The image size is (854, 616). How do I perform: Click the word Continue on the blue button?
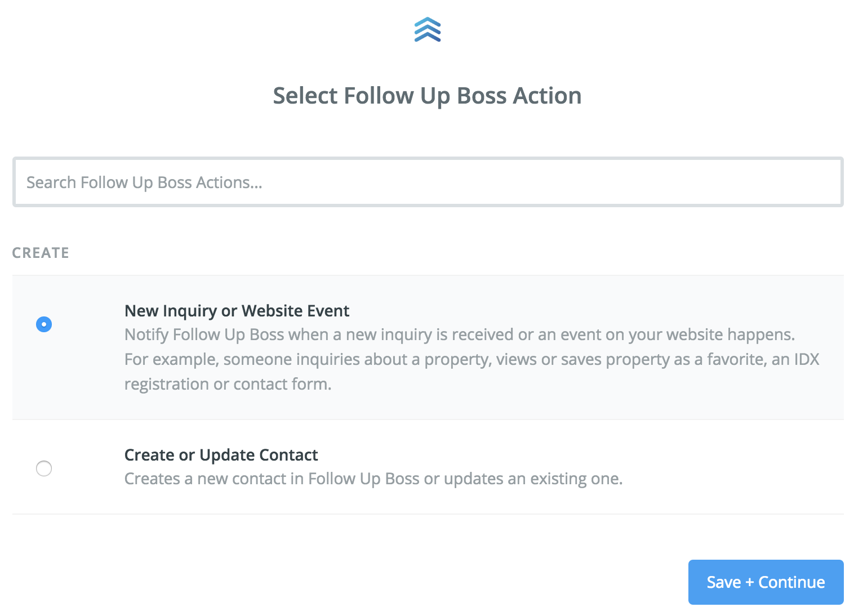791,582
